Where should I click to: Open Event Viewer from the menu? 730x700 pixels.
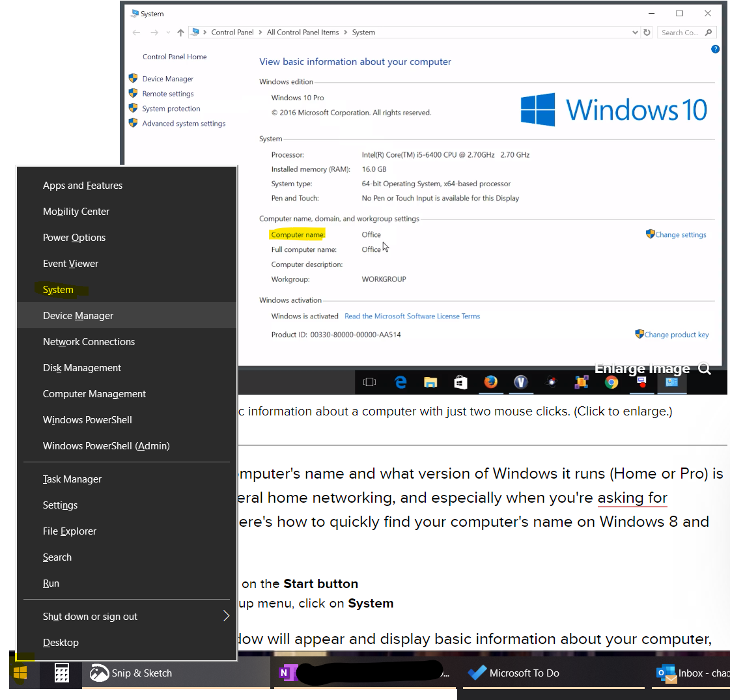click(x=127, y=264)
